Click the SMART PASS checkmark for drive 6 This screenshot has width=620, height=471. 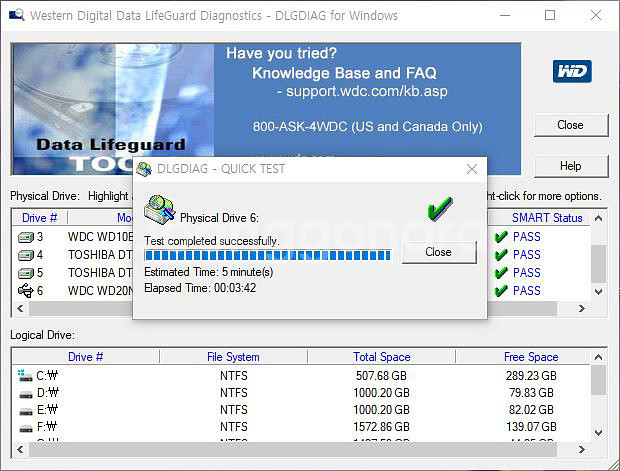(x=501, y=291)
